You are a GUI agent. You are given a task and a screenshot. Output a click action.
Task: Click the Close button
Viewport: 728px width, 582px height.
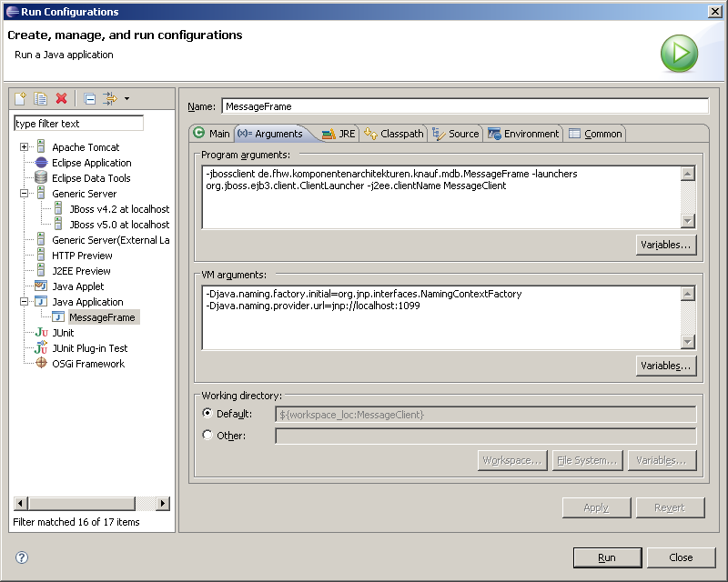click(681, 557)
